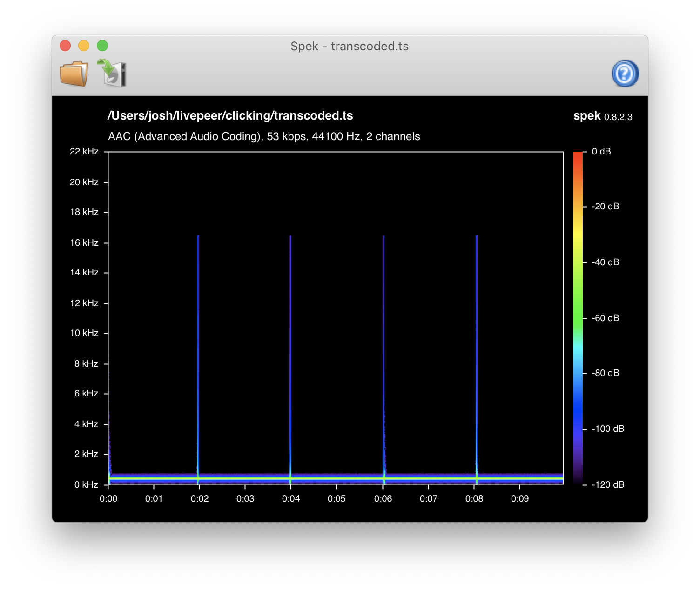Select the 4 kHz axis label
Image resolution: width=700 pixels, height=591 pixels.
pyautogui.click(x=86, y=424)
